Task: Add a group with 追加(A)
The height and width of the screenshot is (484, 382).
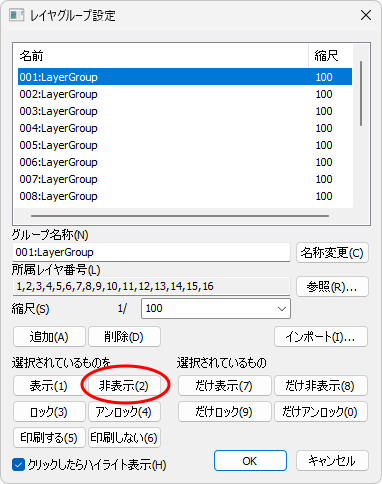Action: pos(49,337)
